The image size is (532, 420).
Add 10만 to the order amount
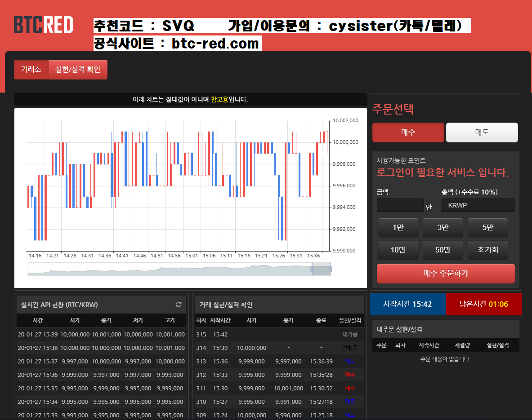pos(398,250)
